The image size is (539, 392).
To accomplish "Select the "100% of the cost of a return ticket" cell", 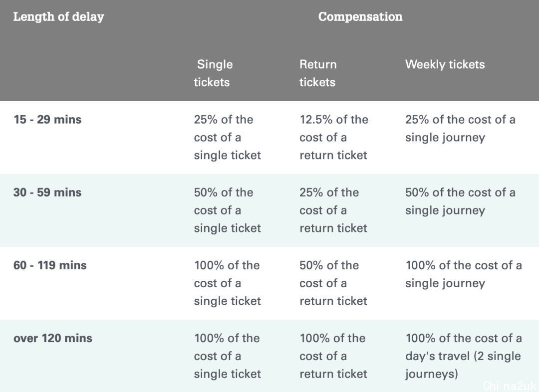I will [x=333, y=356].
